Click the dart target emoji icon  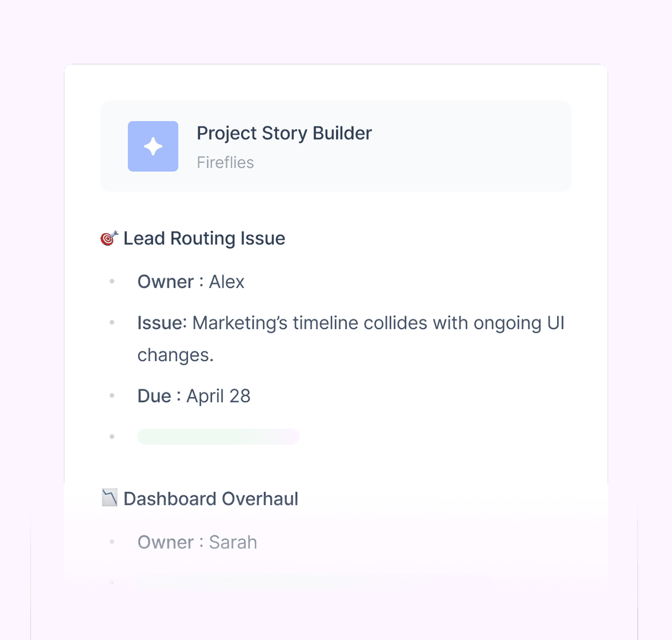click(x=109, y=238)
